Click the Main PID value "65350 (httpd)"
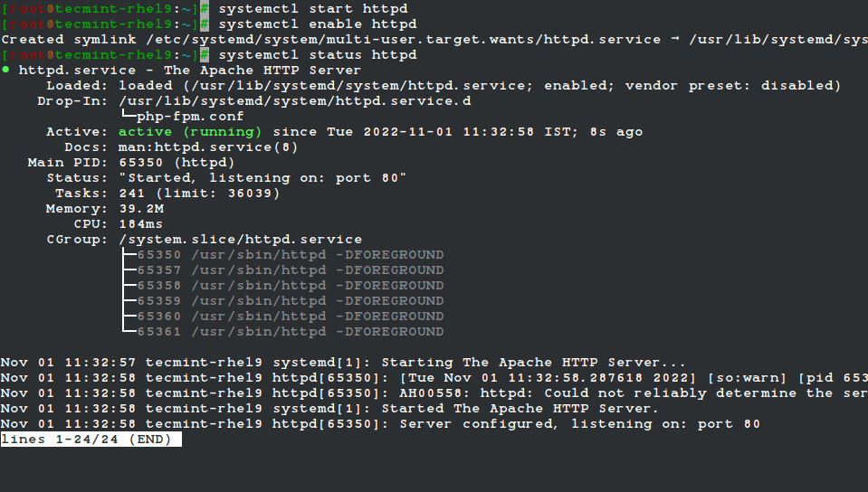This screenshot has width=868, height=492. (176, 163)
